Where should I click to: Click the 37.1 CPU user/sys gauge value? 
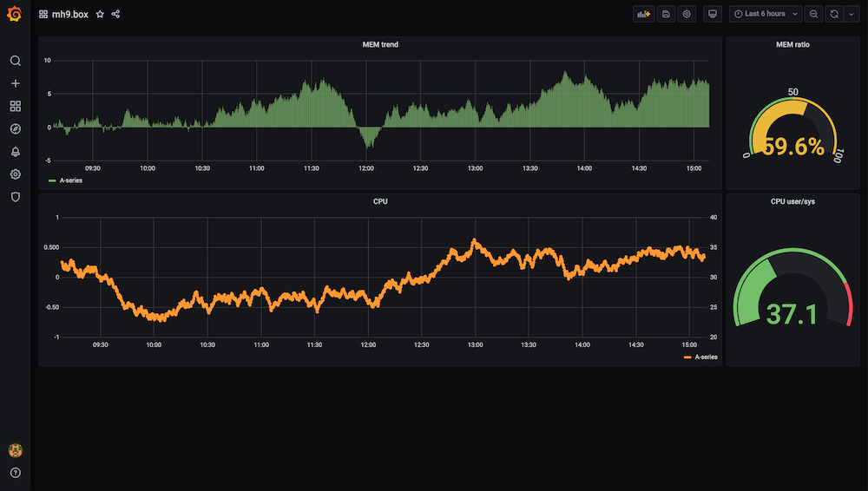pyautogui.click(x=792, y=314)
